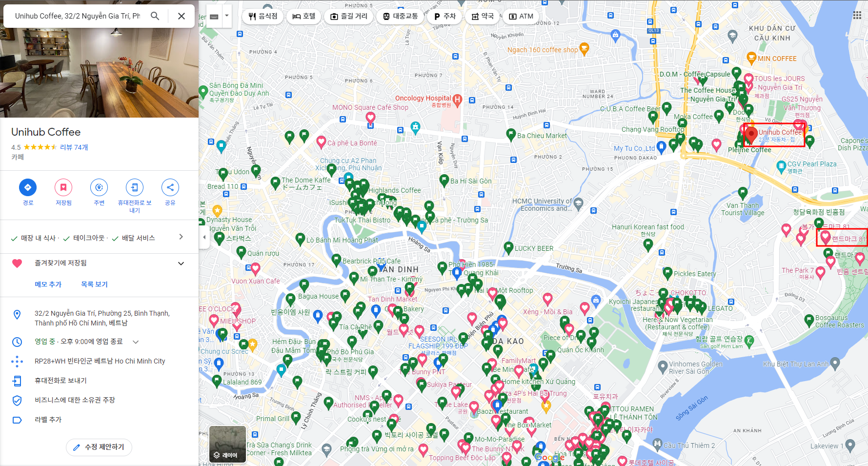Click the red heart favorites icon
The image size is (868, 466).
click(x=17, y=263)
